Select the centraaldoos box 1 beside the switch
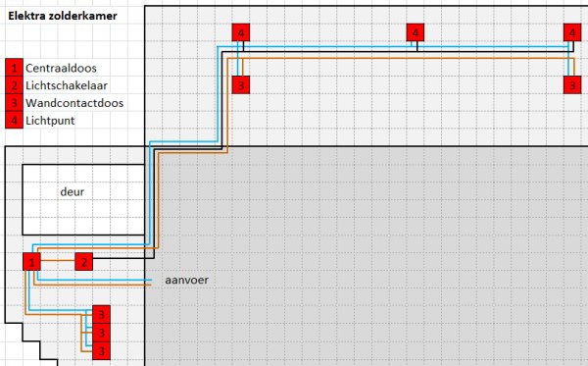Image resolution: width=588 pixels, height=366 pixels. pos(31,262)
